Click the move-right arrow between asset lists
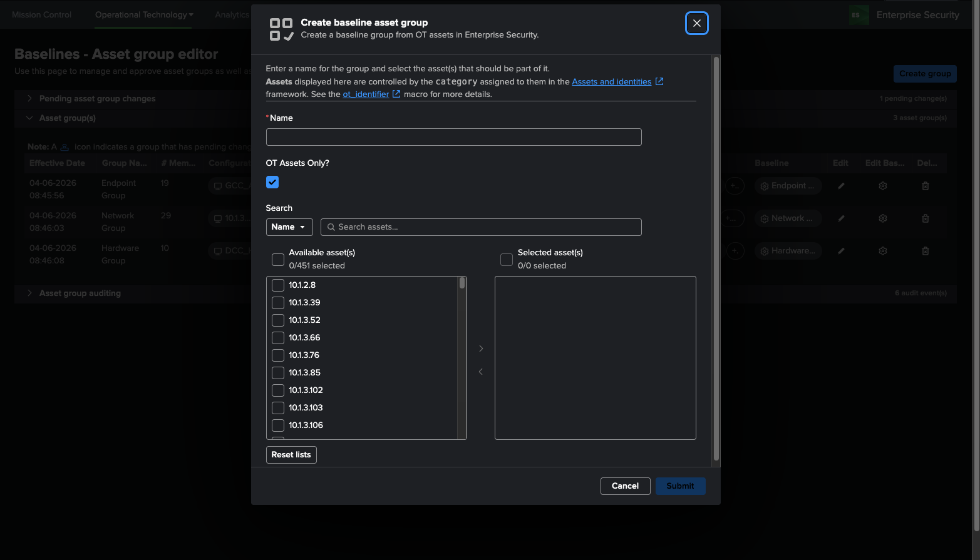The height and width of the screenshot is (560, 980). (x=481, y=349)
